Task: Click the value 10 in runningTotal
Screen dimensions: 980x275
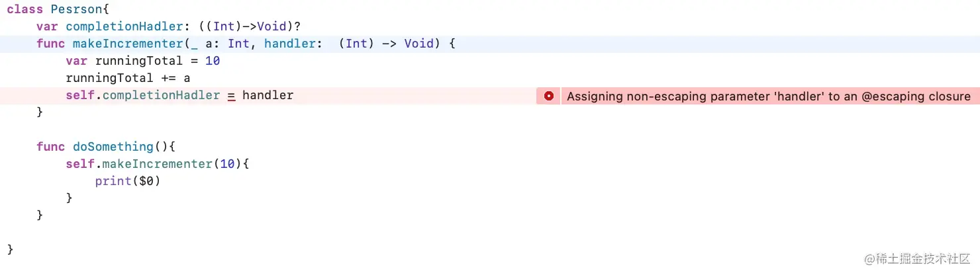Action: point(213,61)
